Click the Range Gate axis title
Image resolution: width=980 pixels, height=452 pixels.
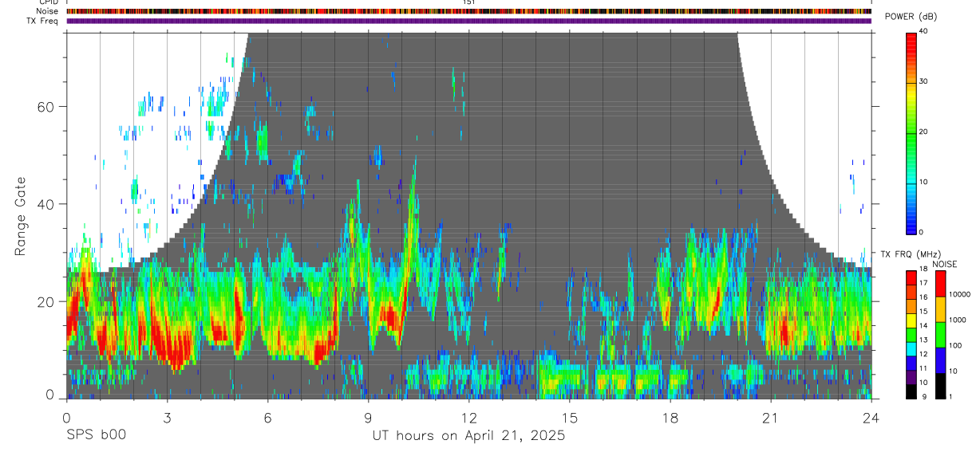tap(21, 215)
